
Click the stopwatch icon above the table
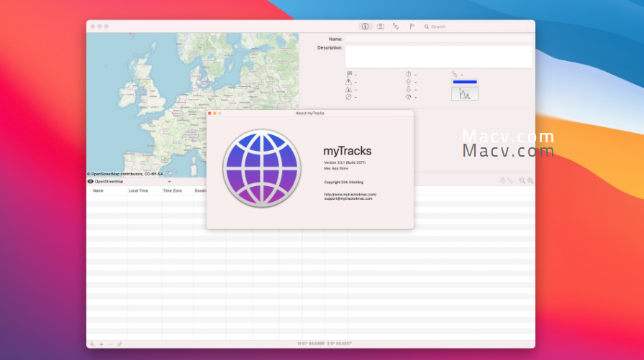[502, 180]
